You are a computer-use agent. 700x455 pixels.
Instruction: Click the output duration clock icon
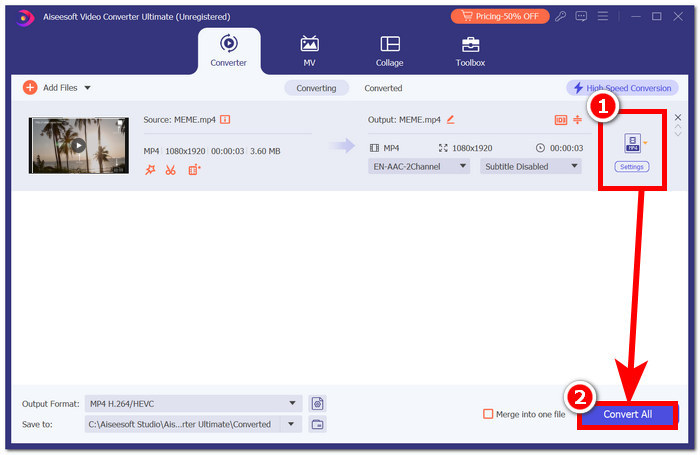[x=540, y=148]
